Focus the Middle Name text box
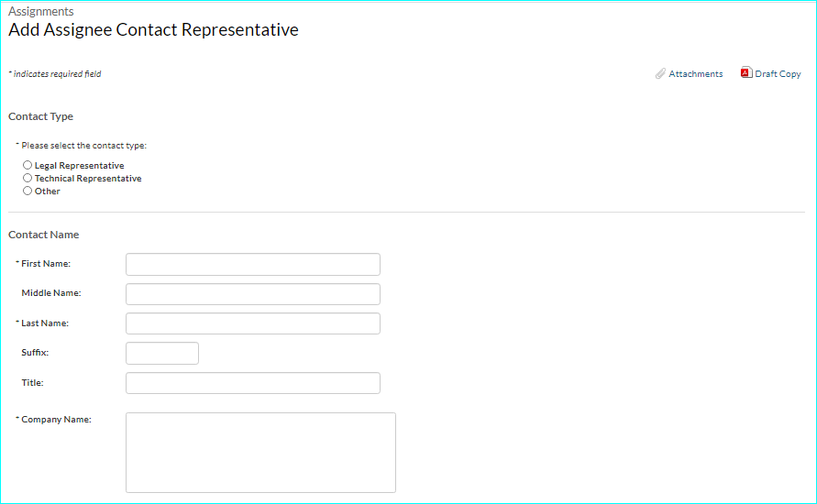817x504 pixels. coord(252,294)
